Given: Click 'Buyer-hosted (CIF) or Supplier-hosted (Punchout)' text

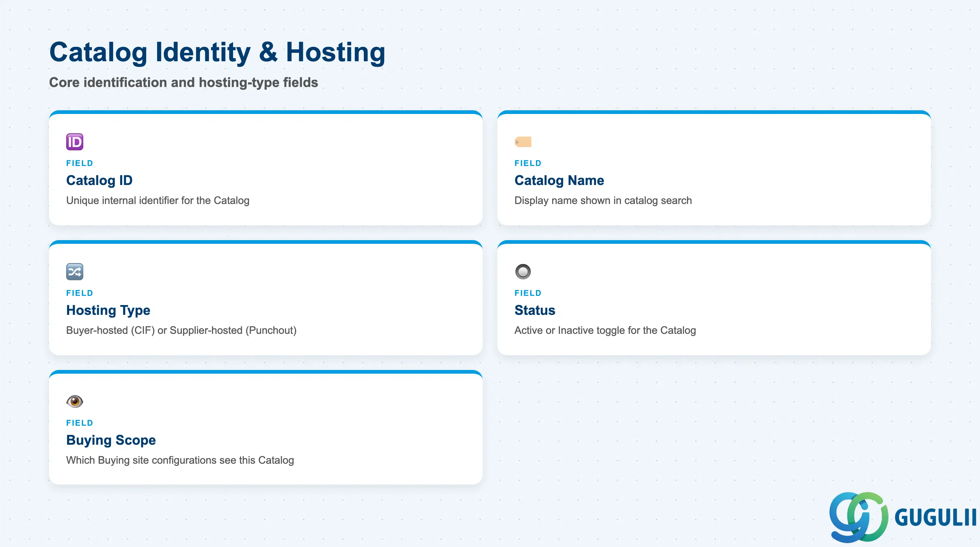Looking at the screenshot, I should pos(181,330).
